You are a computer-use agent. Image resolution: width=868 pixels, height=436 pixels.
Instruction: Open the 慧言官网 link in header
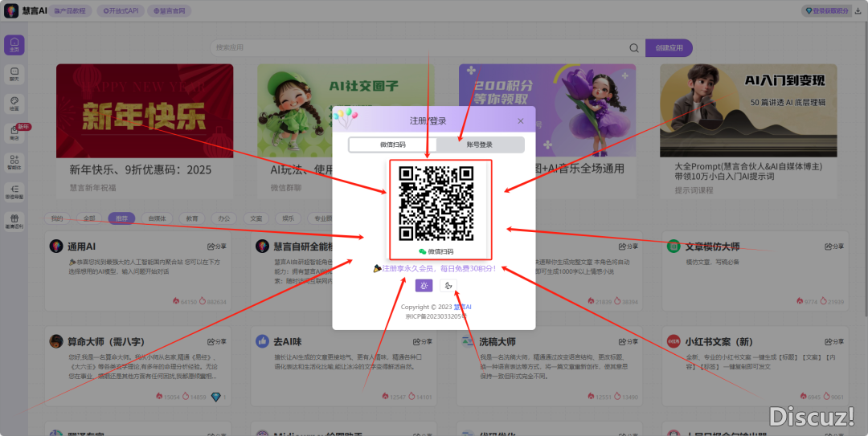tap(169, 10)
